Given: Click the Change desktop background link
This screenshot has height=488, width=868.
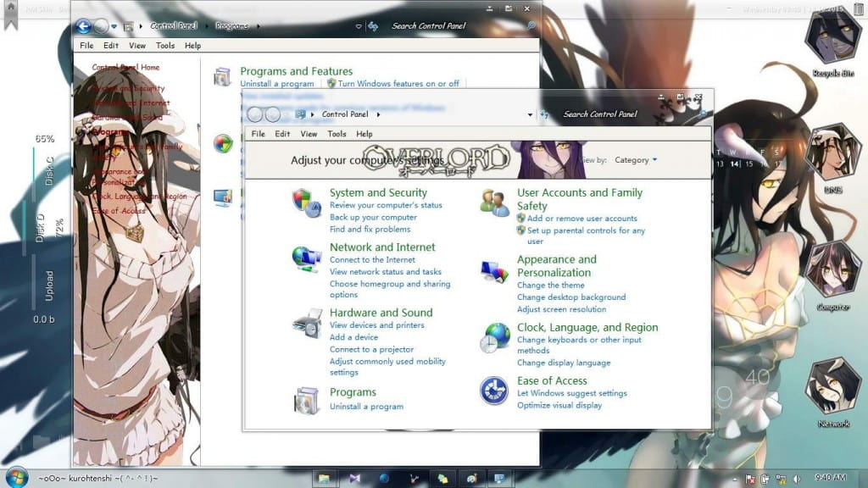Looking at the screenshot, I should click(x=570, y=297).
